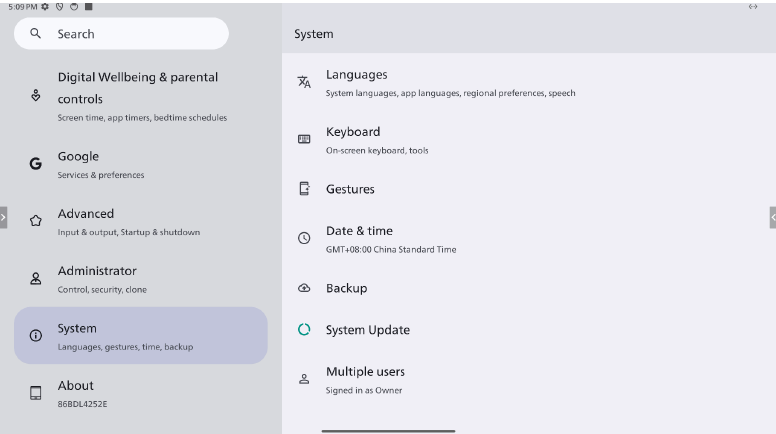Open the Languages settings entry

pyautogui.click(x=450, y=83)
